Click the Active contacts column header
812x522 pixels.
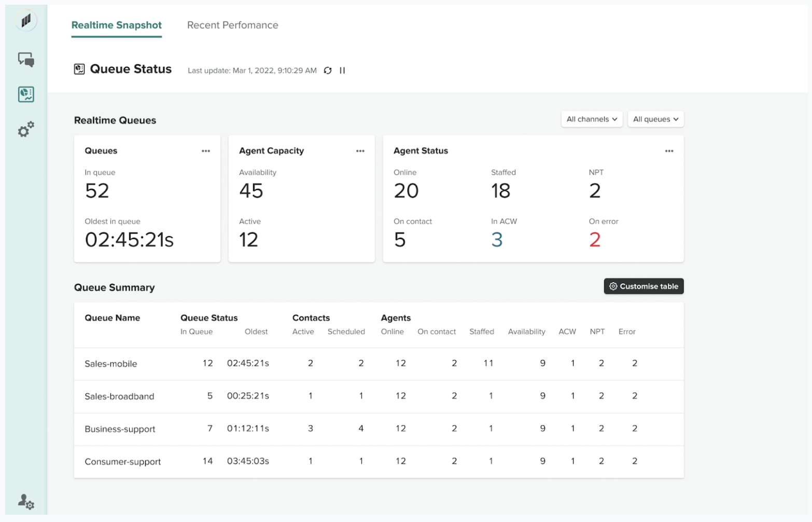303,332
